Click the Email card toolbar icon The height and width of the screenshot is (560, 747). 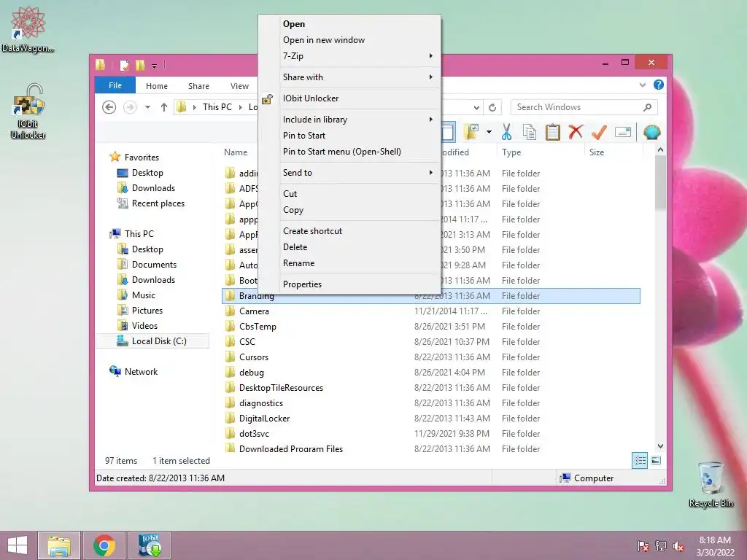[623, 133]
